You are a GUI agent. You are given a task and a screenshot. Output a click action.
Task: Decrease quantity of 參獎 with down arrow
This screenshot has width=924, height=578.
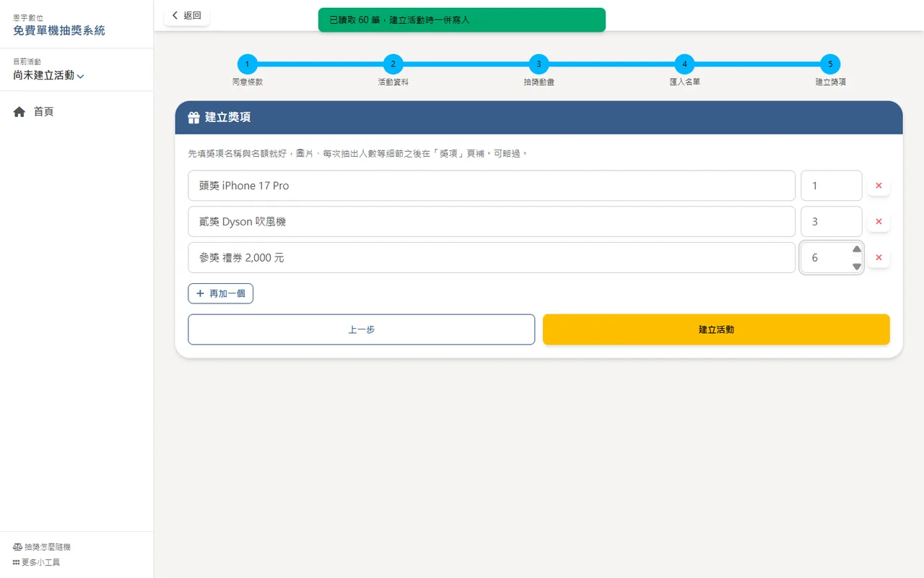pyautogui.click(x=857, y=267)
